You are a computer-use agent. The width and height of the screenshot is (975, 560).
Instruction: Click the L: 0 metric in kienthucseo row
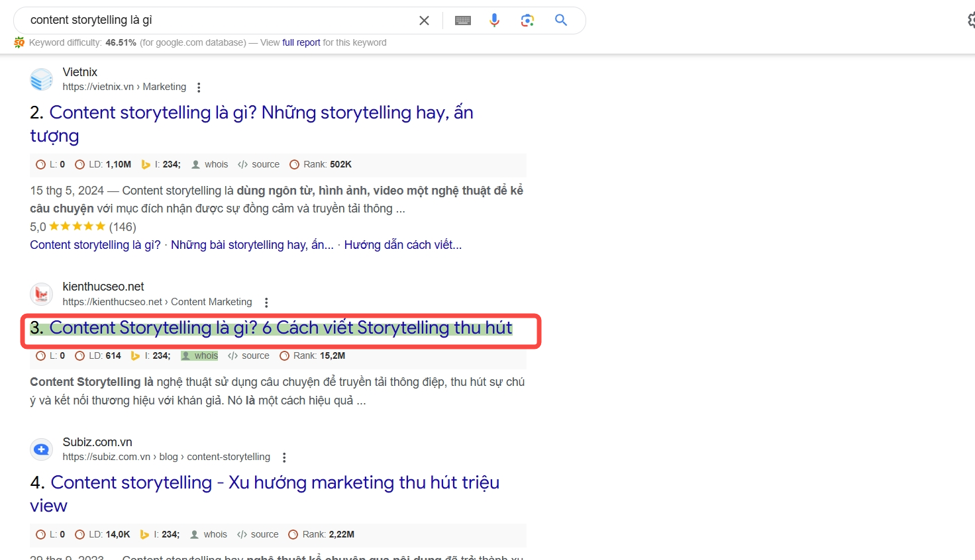click(x=50, y=355)
